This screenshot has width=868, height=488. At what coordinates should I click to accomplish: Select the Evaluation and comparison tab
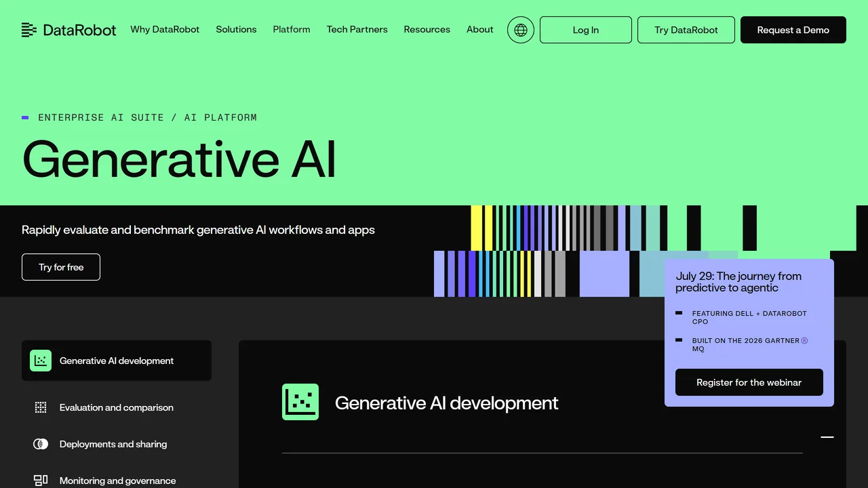click(x=117, y=407)
